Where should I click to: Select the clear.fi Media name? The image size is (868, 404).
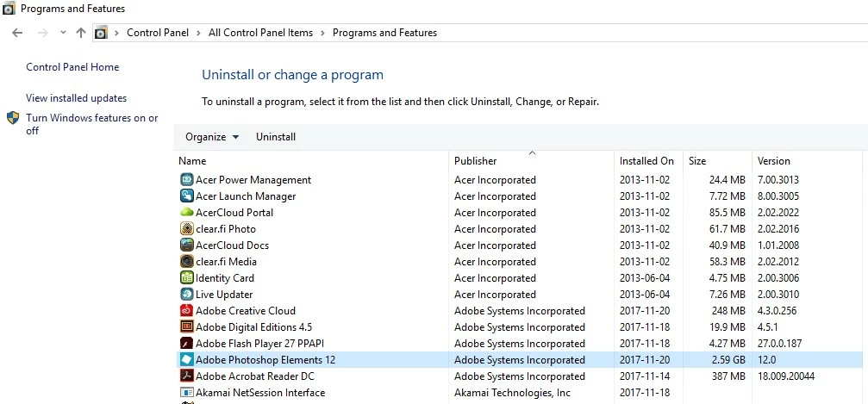[227, 261]
